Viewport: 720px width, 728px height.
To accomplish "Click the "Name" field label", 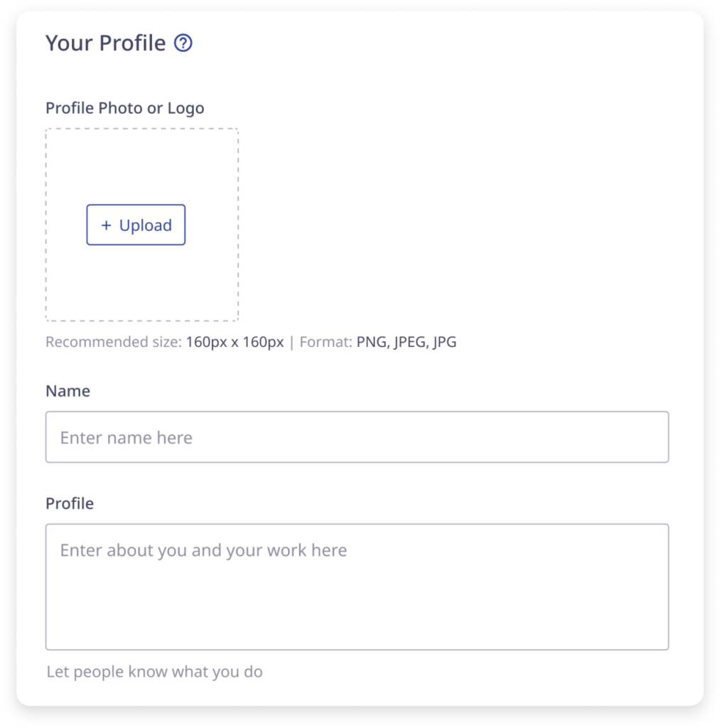I will 68,391.
